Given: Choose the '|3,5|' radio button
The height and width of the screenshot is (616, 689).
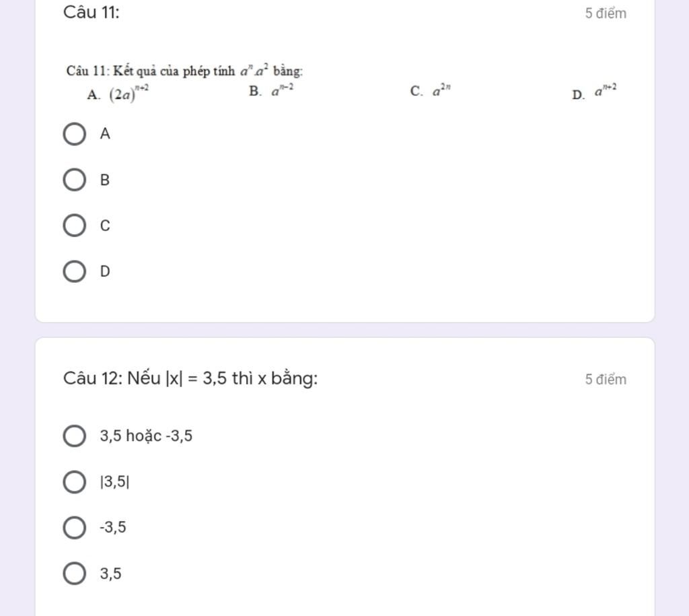Looking at the screenshot, I should [74, 482].
